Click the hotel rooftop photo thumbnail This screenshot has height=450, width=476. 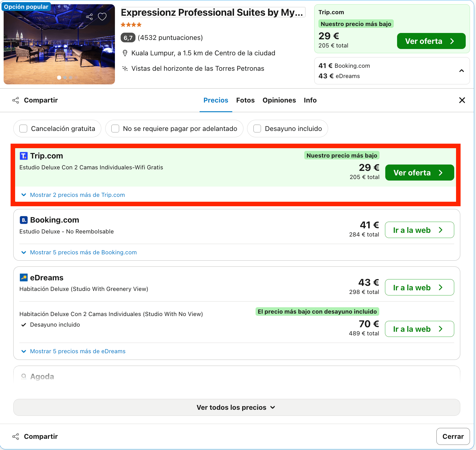coord(59,44)
